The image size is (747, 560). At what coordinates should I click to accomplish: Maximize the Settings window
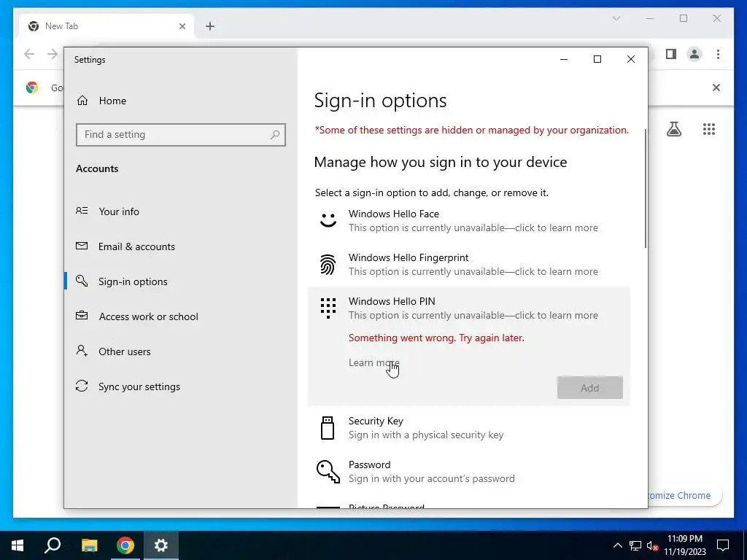point(597,59)
